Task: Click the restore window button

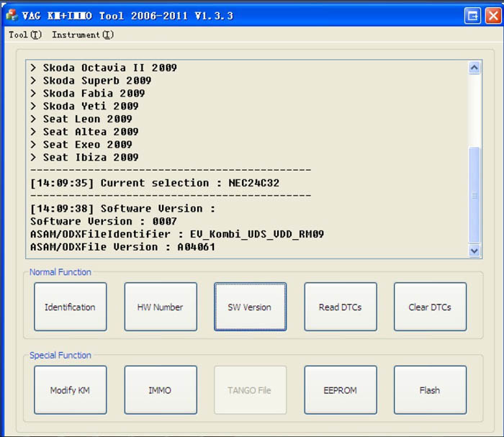Action: (472, 15)
